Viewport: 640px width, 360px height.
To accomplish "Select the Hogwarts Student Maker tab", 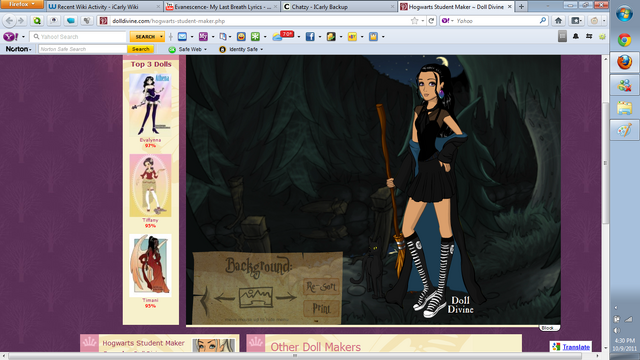I will coord(456,7).
